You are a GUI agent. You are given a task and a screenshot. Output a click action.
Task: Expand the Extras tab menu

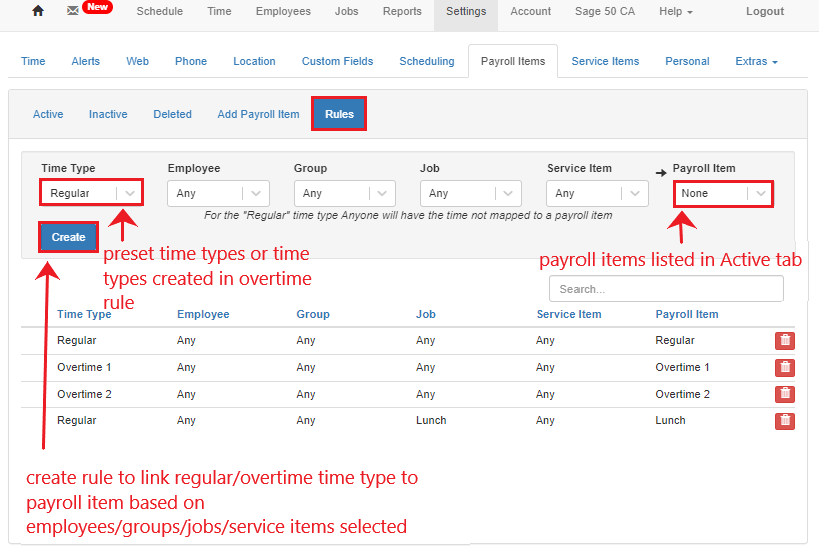[x=756, y=62]
